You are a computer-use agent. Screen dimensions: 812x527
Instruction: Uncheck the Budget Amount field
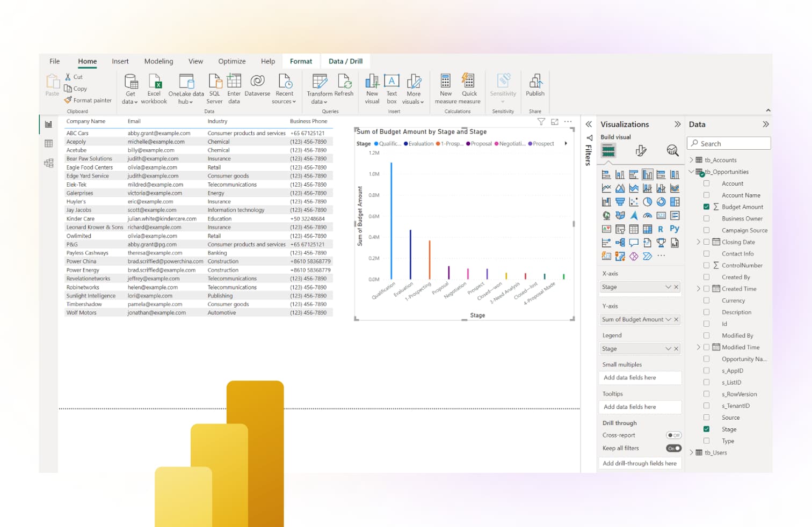pyautogui.click(x=706, y=207)
